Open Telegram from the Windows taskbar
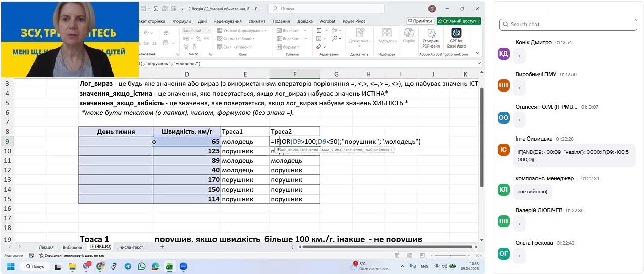The height and width of the screenshot is (274, 644). click(x=128, y=266)
